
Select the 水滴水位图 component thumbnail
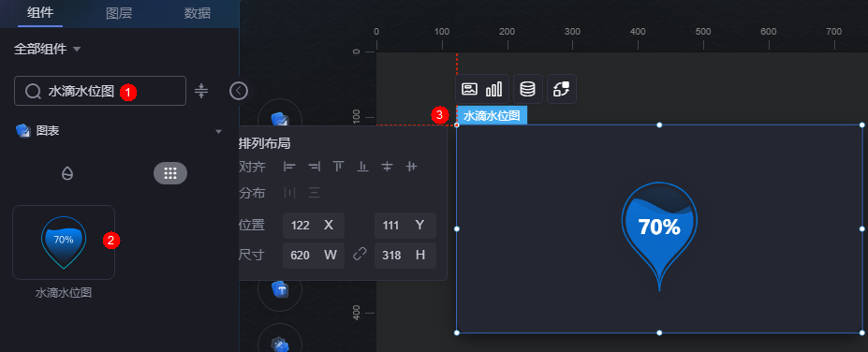[64, 242]
